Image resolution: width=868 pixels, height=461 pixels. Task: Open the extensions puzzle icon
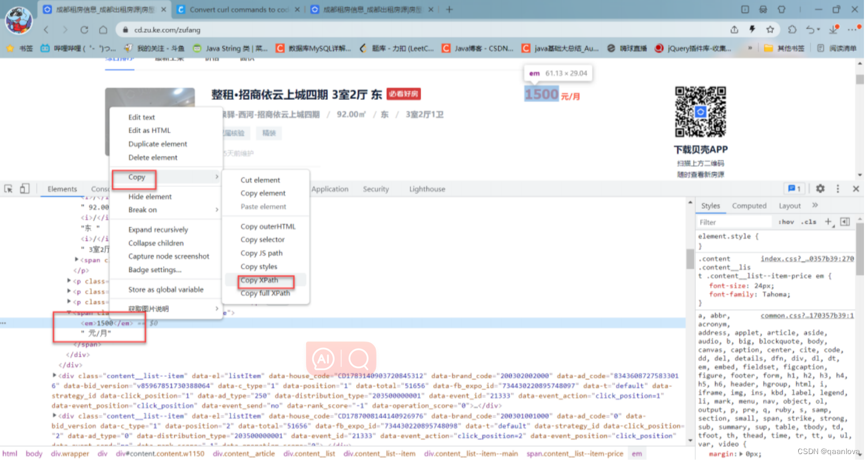coord(792,29)
